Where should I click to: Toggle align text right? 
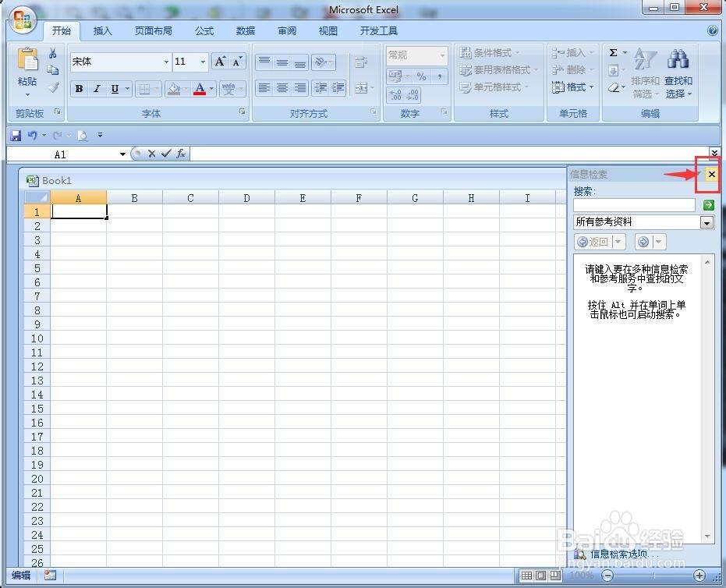coord(299,87)
